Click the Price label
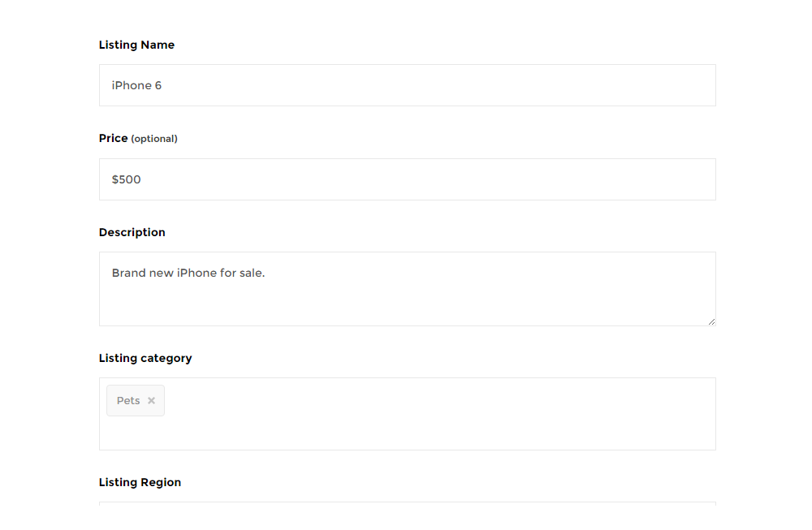This screenshot has height=530, width=812. 113,139
